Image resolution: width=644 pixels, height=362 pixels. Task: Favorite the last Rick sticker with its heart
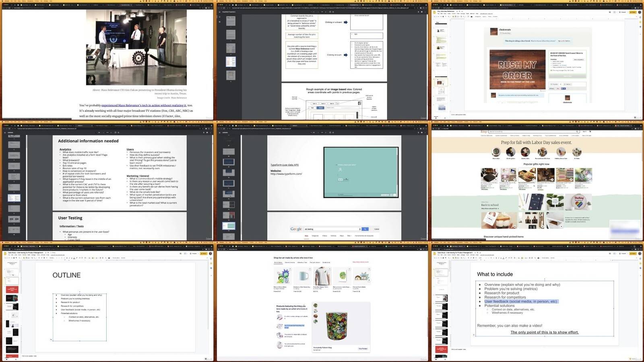369,269
